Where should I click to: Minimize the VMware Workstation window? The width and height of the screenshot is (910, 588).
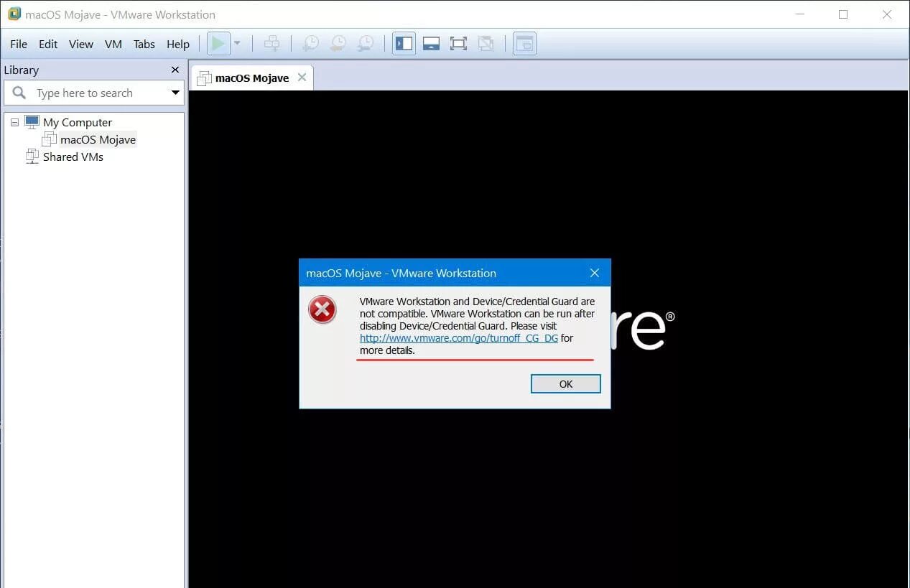click(x=799, y=14)
